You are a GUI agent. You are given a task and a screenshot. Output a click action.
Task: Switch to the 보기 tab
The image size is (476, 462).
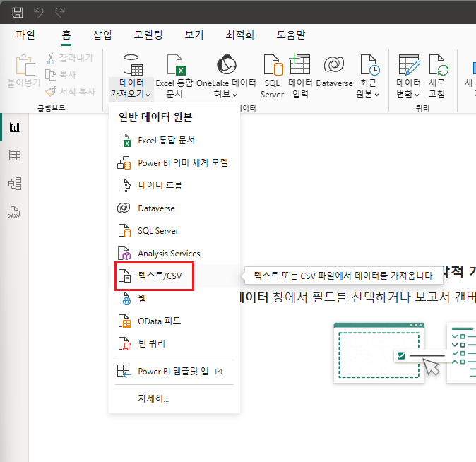coord(194,35)
